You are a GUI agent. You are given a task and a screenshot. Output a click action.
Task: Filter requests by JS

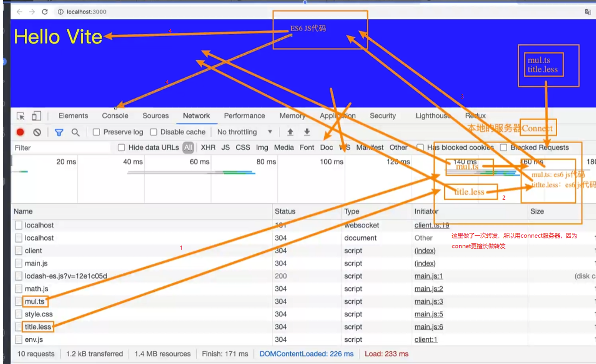coord(226,148)
